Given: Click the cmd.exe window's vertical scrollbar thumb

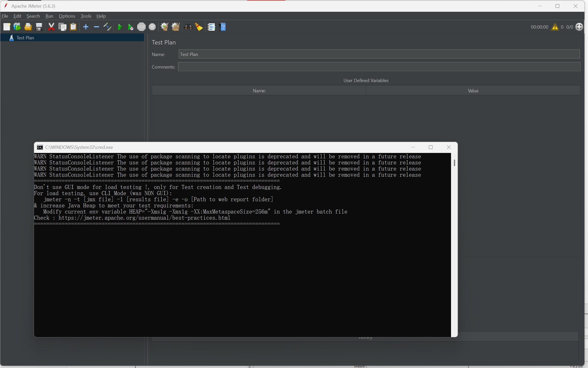Looking at the screenshot, I should coord(454,163).
